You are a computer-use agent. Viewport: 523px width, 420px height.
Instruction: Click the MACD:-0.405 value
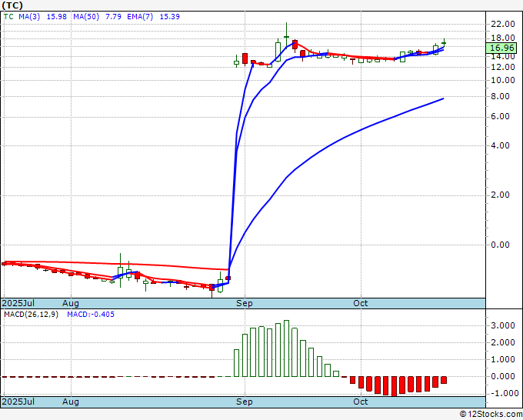pos(91,315)
